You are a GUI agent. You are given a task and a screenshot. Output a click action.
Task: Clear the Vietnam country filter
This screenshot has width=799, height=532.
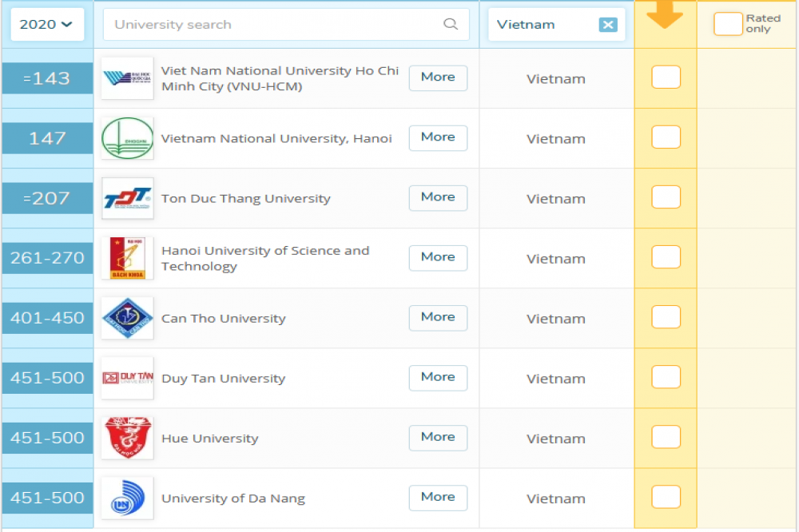pos(608,25)
